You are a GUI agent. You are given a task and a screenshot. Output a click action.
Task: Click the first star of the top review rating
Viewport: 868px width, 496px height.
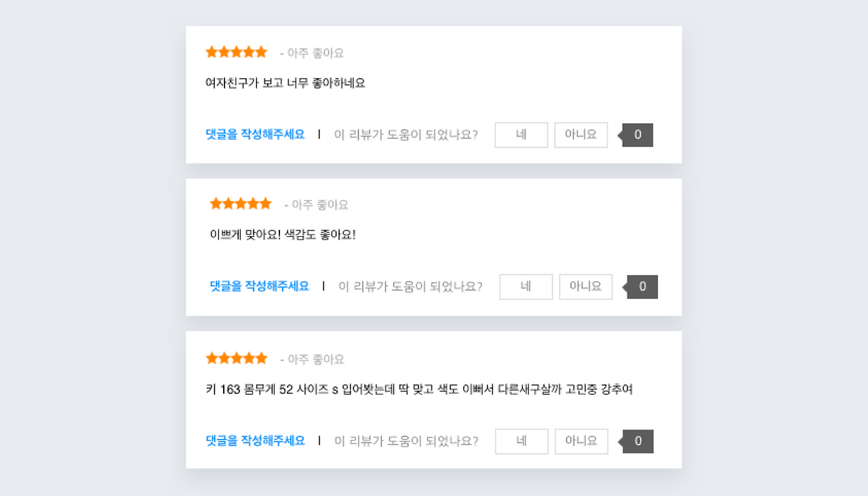[212, 51]
